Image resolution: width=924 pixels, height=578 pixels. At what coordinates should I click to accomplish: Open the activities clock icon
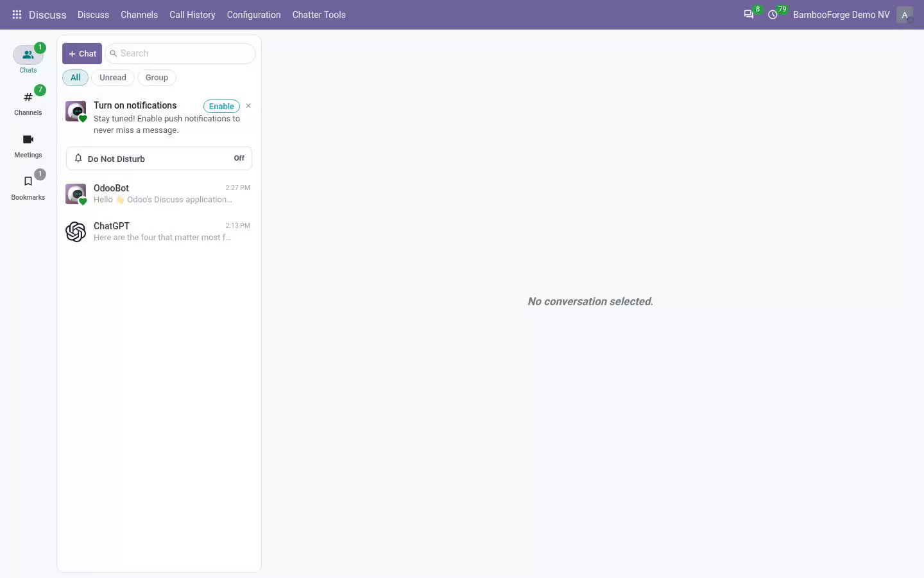(773, 15)
